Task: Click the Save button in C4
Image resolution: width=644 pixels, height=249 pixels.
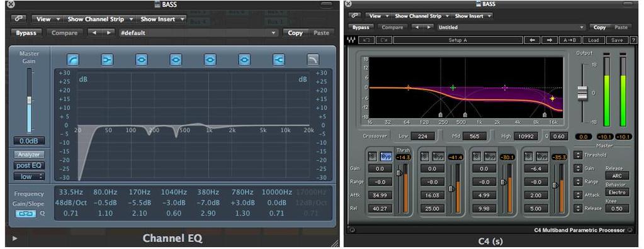Action: click(617, 40)
